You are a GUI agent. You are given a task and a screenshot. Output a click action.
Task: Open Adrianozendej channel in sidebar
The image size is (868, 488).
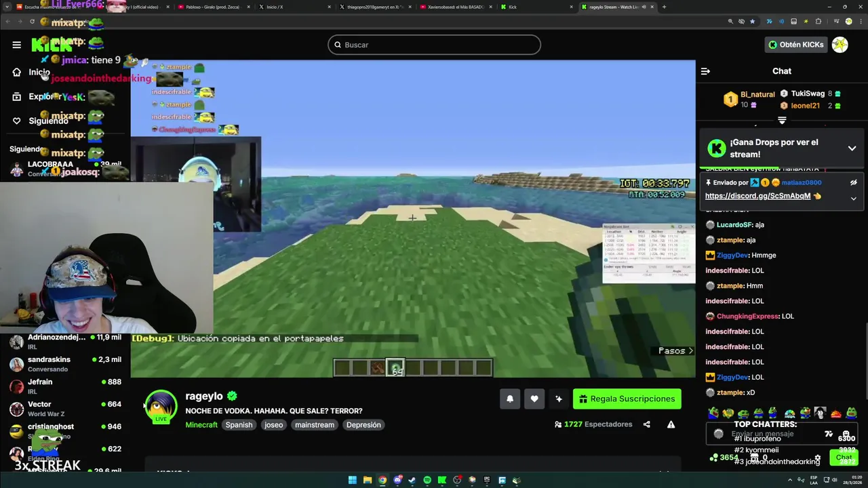pos(65,342)
